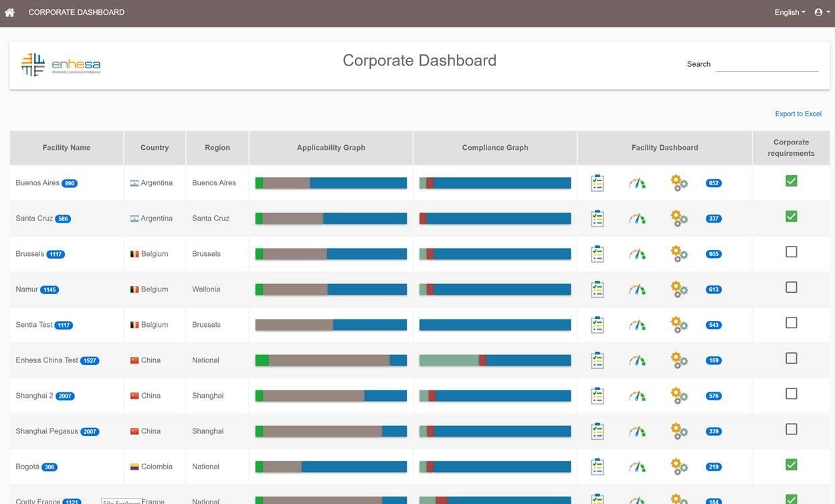This screenshot has width=835, height=504.
Task: Open the gauge icon for Sentia Test
Action: [x=638, y=325]
